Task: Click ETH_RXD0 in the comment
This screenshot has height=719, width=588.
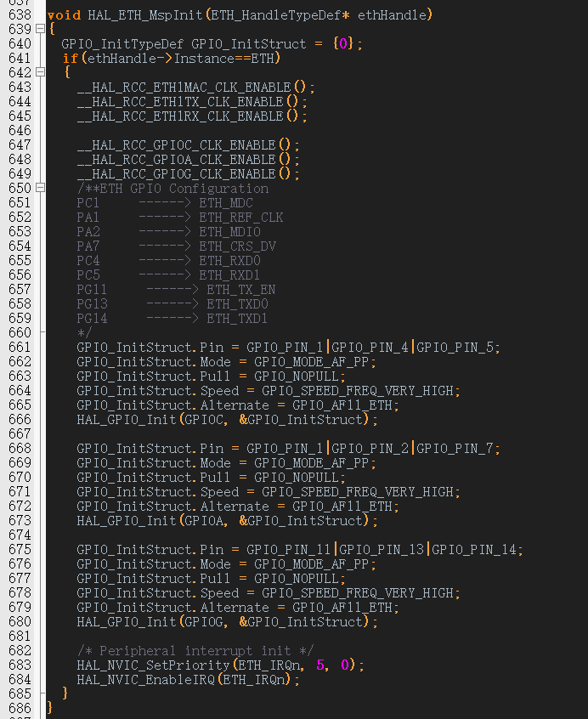Action: [x=229, y=260]
